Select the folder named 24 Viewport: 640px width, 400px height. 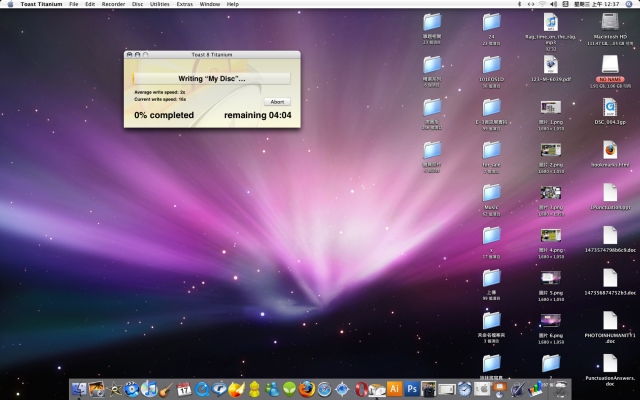pos(491,22)
